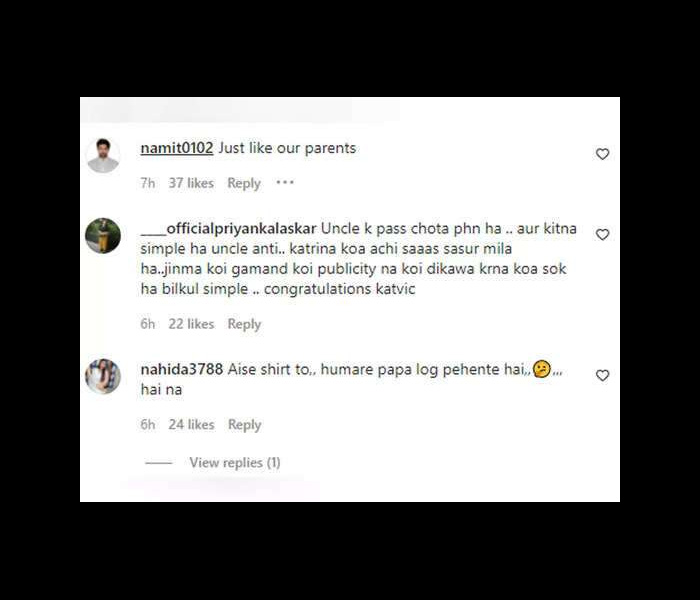
Task: Click the thinking emoji in nahida3788's comment
Action: point(542,369)
